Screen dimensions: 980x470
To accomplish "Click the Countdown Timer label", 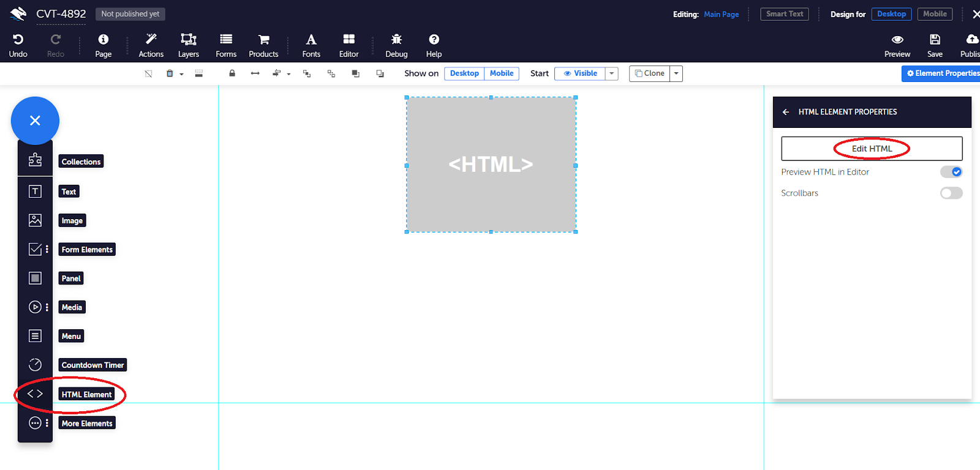I will 92,365.
